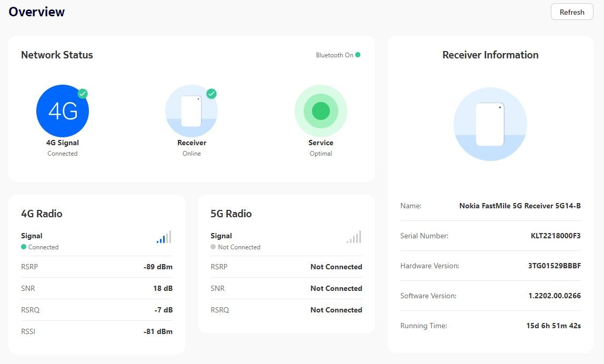Click the green checkmark badge on Receiver icon

point(212,94)
